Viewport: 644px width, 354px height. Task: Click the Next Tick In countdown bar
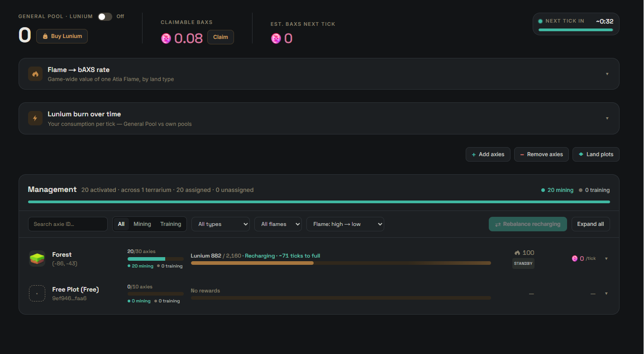(x=576, y=30)
